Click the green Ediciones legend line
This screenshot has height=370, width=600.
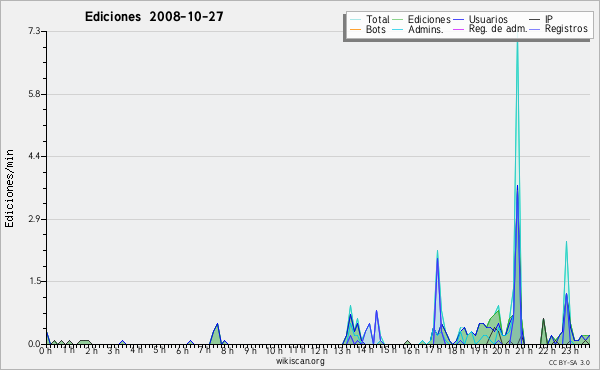pyautogui.click(x=398, y=20)
